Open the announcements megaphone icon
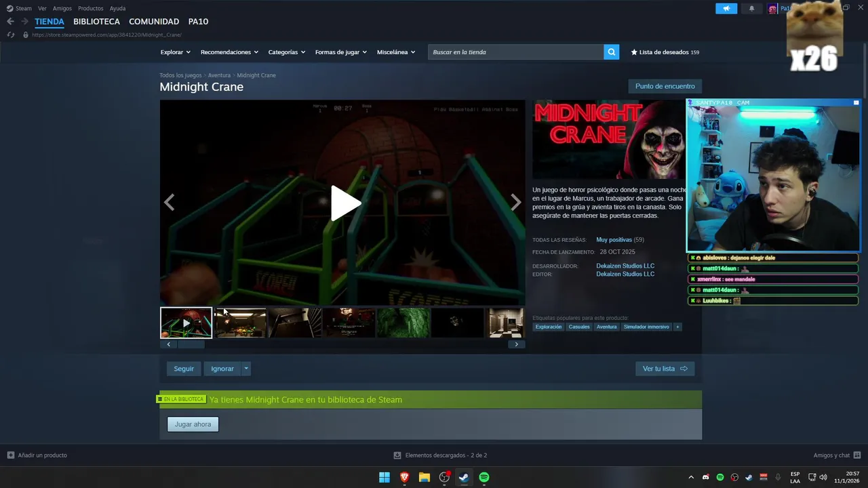 (726, 9)
